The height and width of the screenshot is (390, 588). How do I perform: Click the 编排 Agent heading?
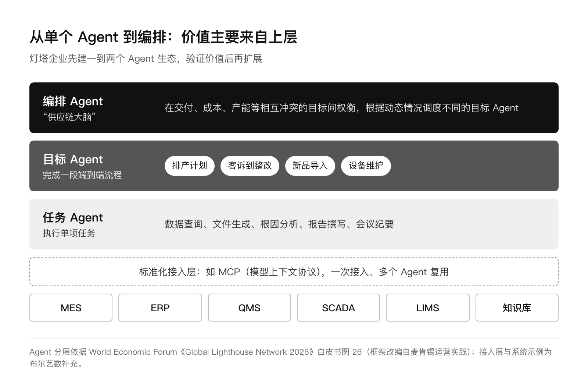pyautogui.click(x=73, y=101)
